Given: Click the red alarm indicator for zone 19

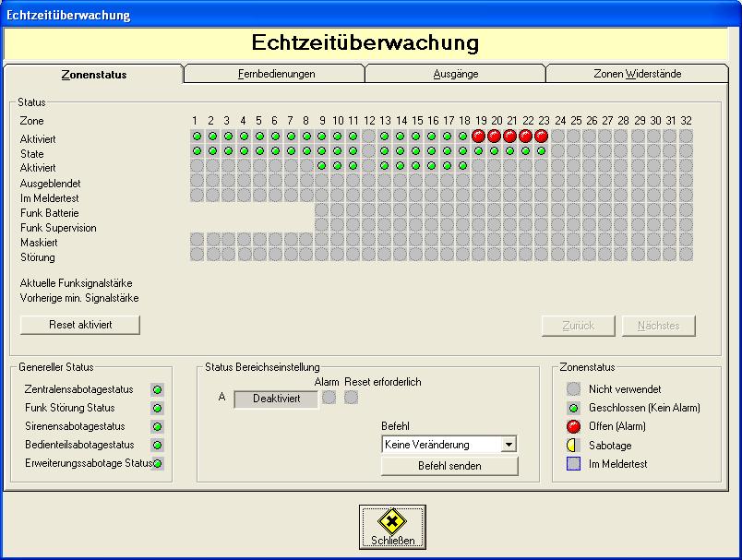Looking at the screenshot, I should [479, 136].
